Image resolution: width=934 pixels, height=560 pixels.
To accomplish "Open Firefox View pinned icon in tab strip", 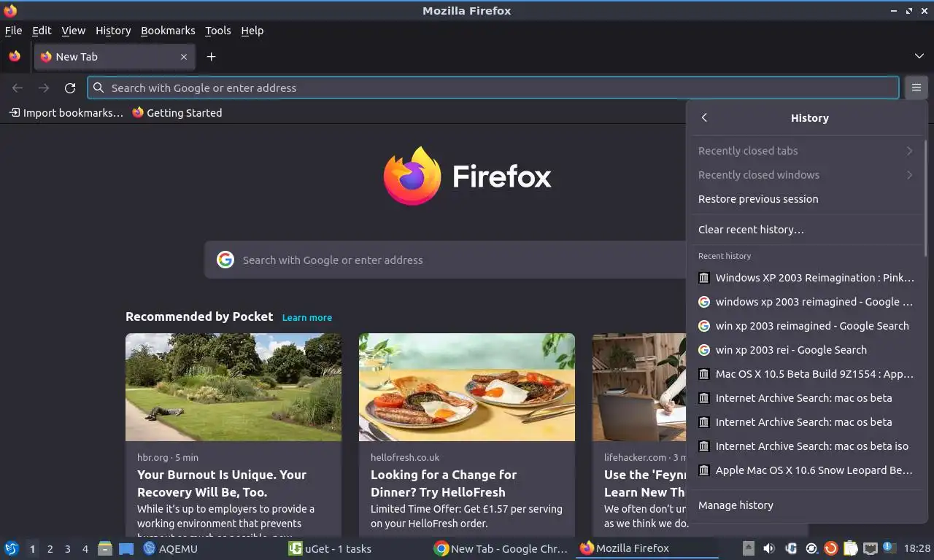I will 15,56.
